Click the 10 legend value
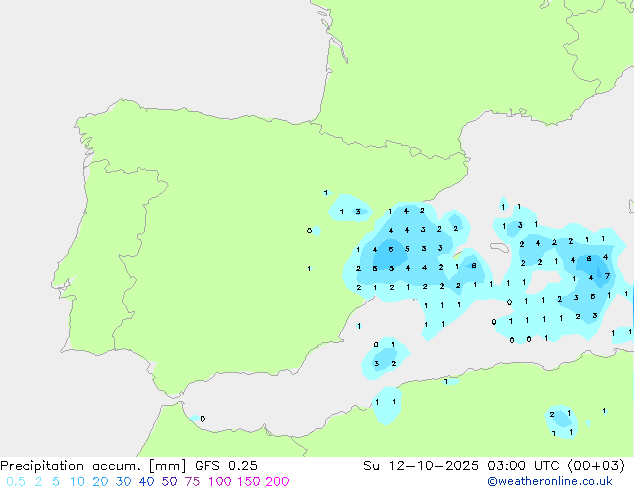 click(77, 482)
